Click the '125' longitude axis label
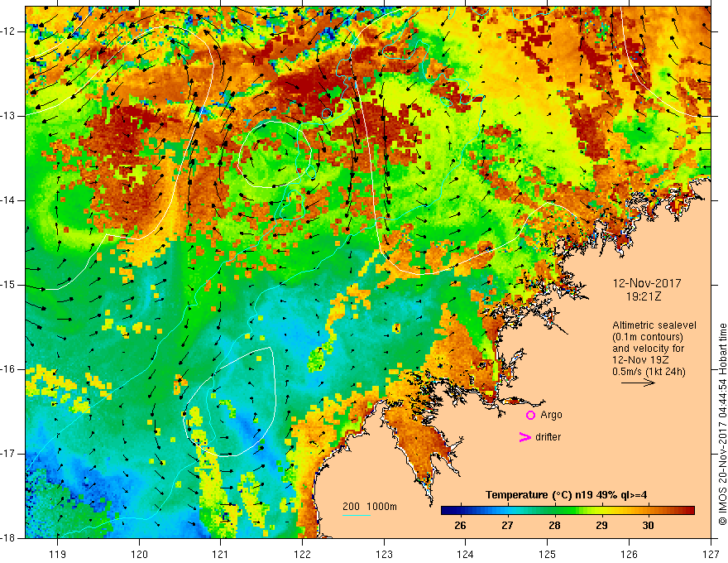Screen dimensions: 728x563 pos(548,554)
